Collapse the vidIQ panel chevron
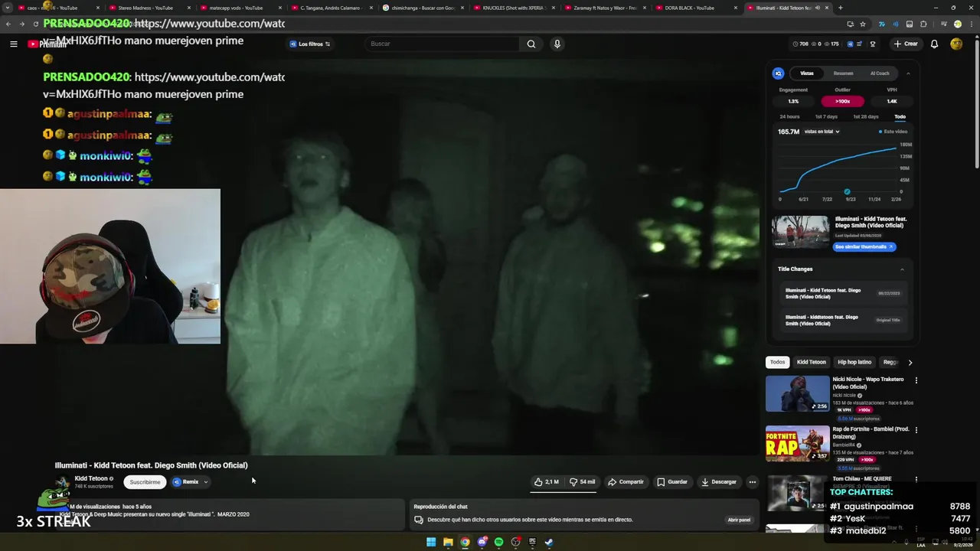Screen dimensions: 980x551 [908, 73]
